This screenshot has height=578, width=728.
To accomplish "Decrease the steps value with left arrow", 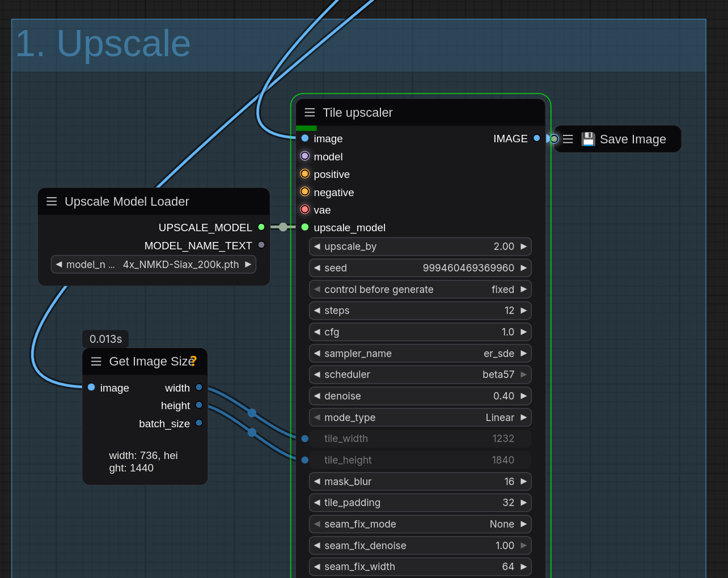I will click(317, 311).
